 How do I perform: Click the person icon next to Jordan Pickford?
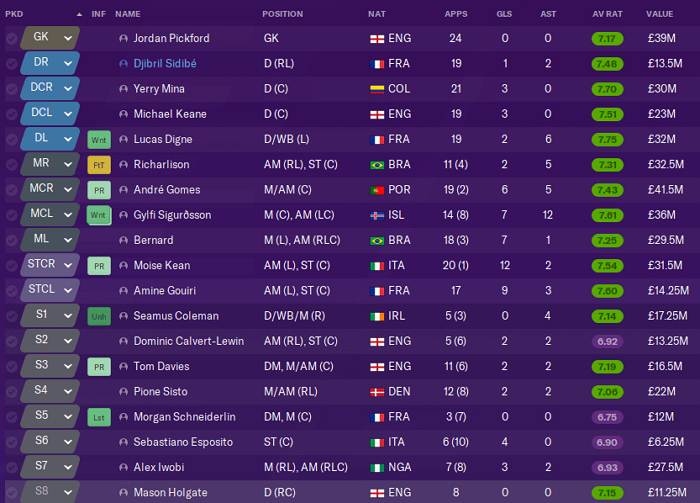coord(124,38)
